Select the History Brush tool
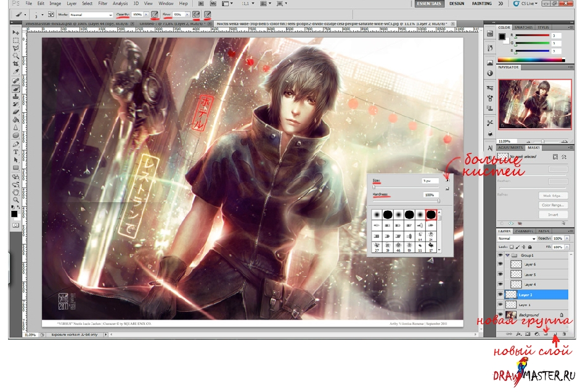Image resolution: width=580 pixels, height=392 pixels. coord(15,104)
